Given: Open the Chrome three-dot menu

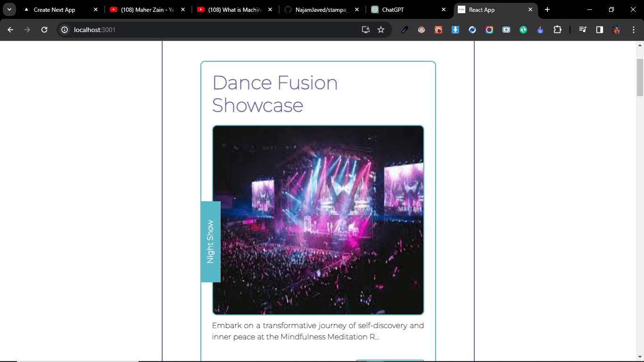Looking at the screenshot, I should pos(633,30).
